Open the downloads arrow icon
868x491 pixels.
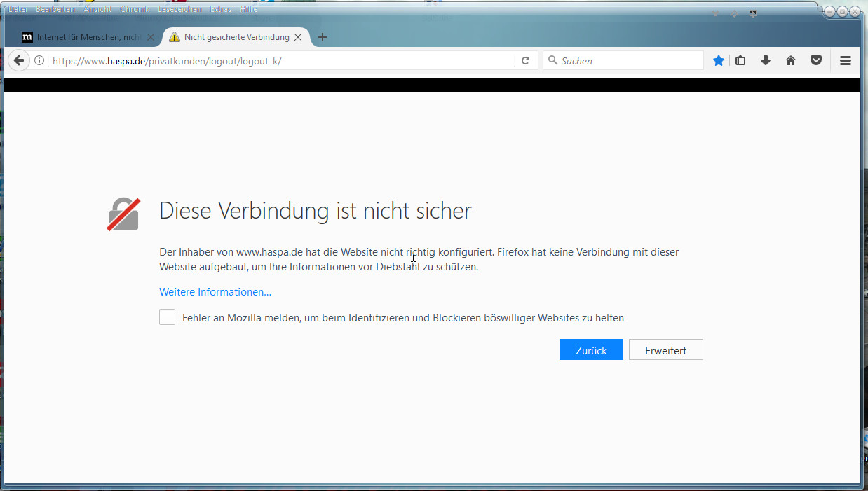[766, 61]
